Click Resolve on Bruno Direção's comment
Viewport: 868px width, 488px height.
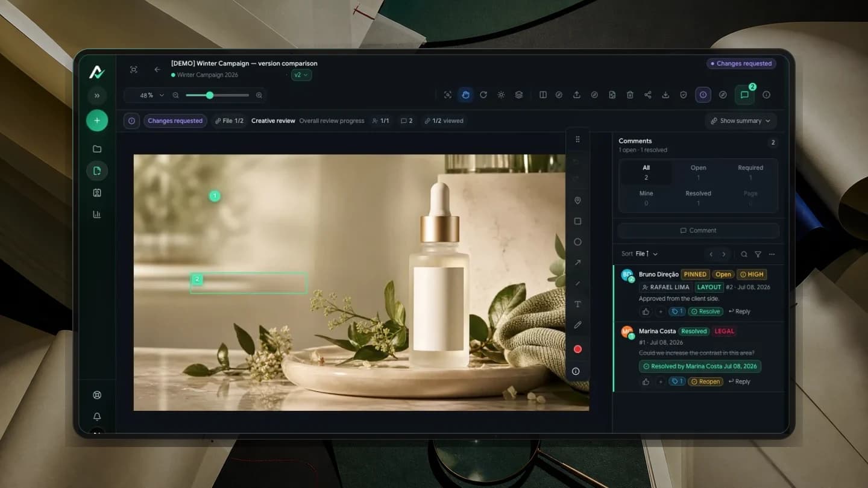[x=706, y=311]
